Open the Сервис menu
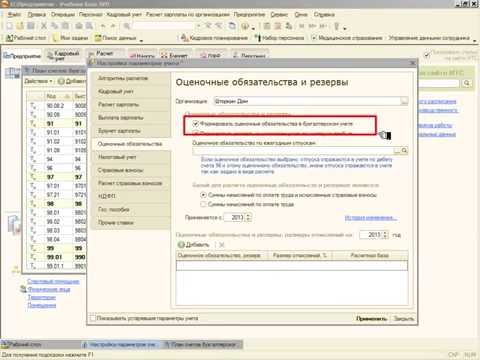Viewport: 480px width, 360px height. [x=279, y=15]
